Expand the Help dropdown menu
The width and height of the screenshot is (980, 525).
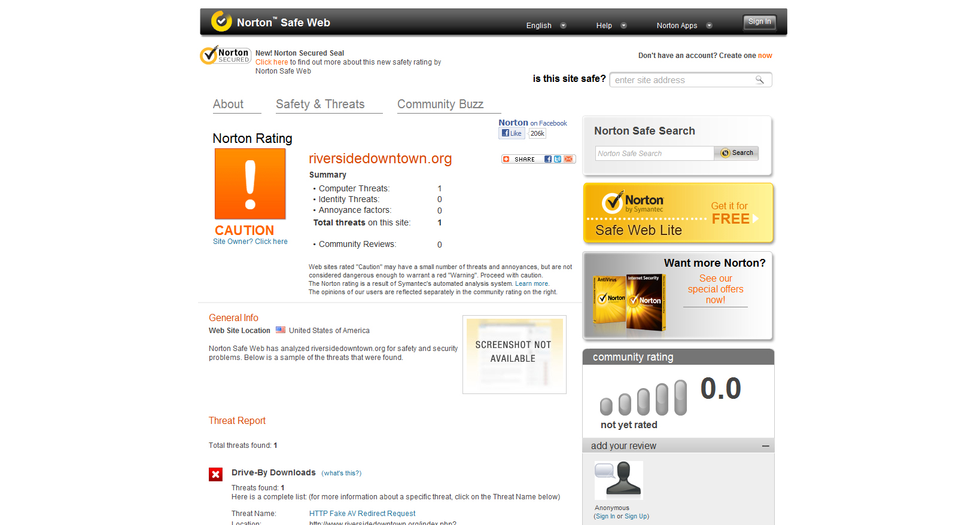(x=611, y=26)
